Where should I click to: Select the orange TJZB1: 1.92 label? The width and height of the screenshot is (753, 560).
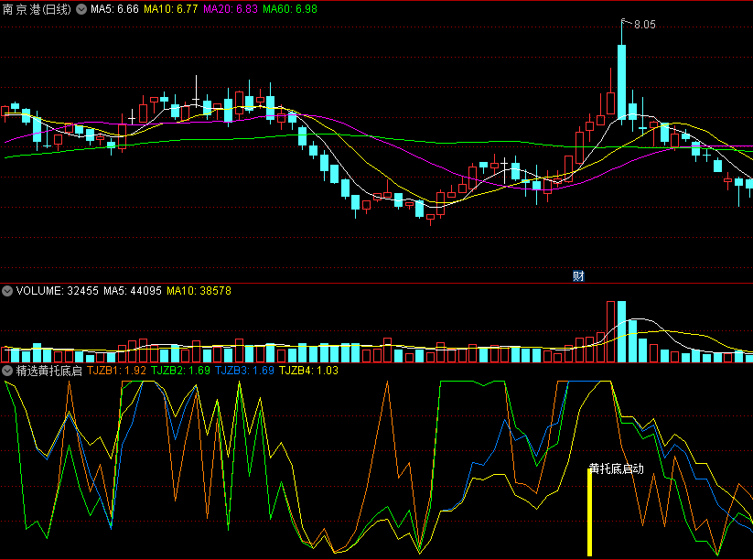(x=117, y=371)
